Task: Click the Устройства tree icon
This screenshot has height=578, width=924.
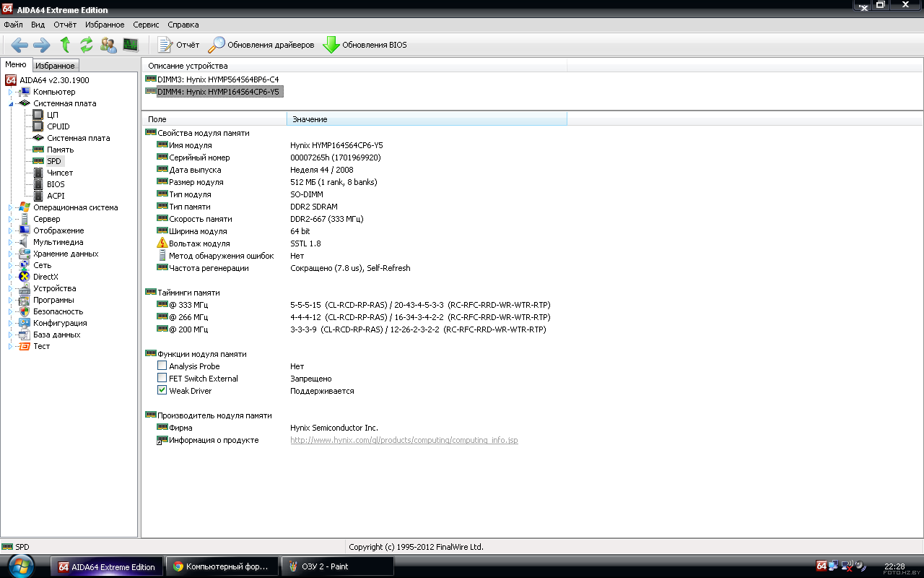Action: point(25,288)
